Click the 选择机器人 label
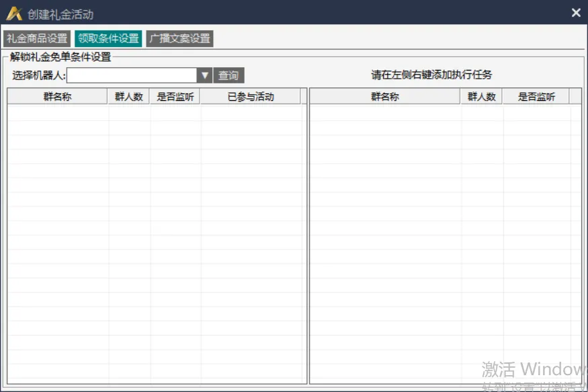This screenshot has width=588, height=392. click(38, 75)
